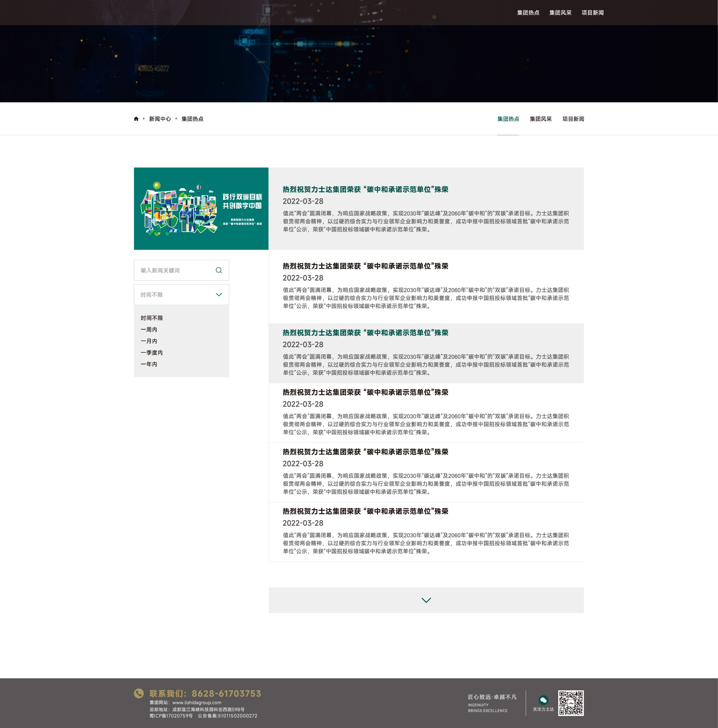Select 时间不限 option in dropdown list
The height and width of the screenshot is (728, 718).
coord(151,318)
